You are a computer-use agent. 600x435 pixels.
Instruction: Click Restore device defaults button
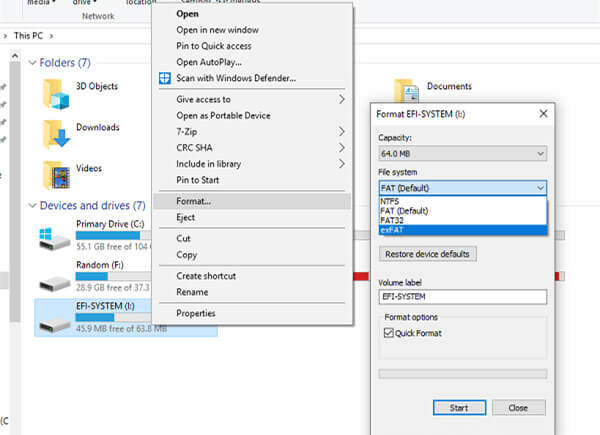click(426, 254)
